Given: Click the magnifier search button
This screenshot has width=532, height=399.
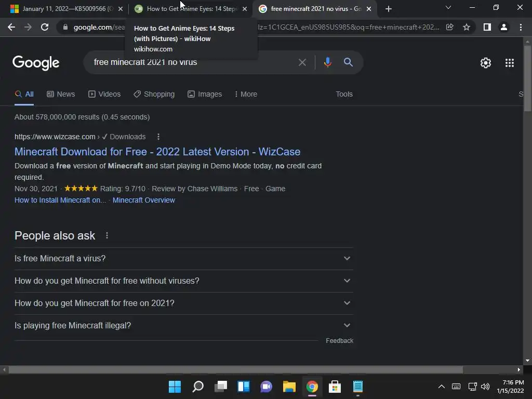Looking at the screenshot, I should [348, 62].
